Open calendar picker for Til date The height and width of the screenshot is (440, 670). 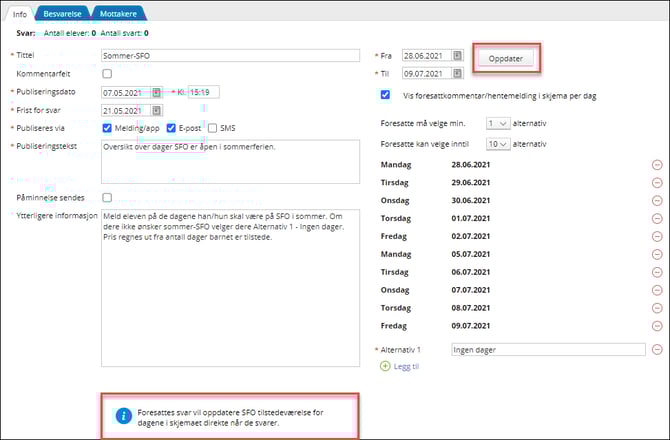pos(458,74)
